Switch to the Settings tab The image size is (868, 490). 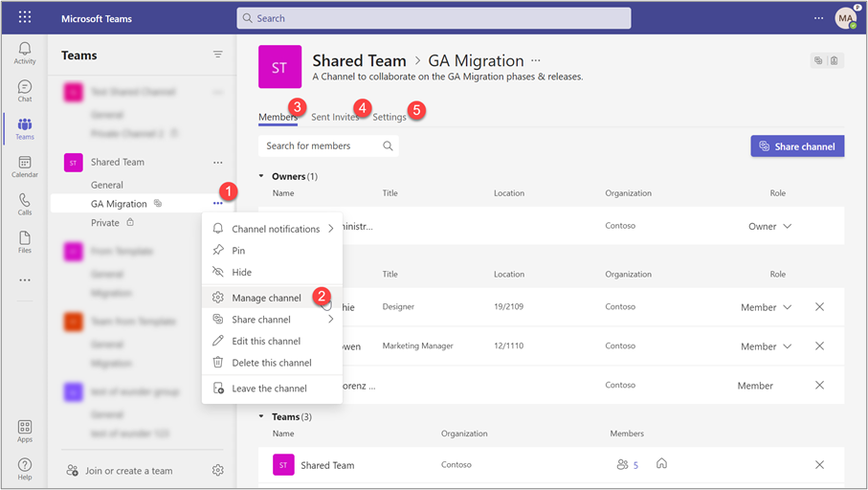coord(389,117)
